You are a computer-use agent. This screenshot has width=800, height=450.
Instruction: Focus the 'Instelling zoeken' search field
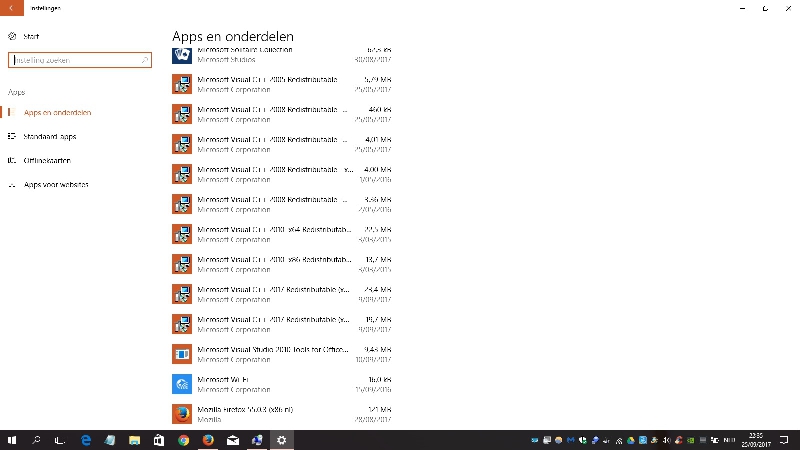tap(80, 60)
